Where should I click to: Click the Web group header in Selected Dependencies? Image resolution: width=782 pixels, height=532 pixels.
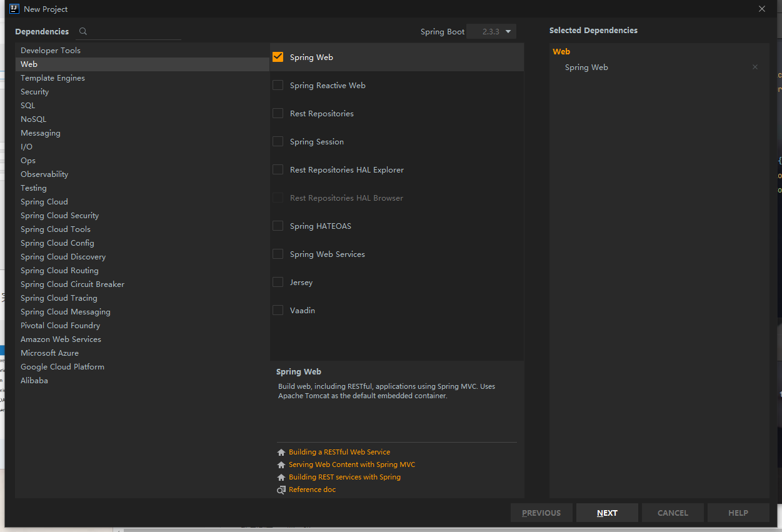[x=561, y=52]
